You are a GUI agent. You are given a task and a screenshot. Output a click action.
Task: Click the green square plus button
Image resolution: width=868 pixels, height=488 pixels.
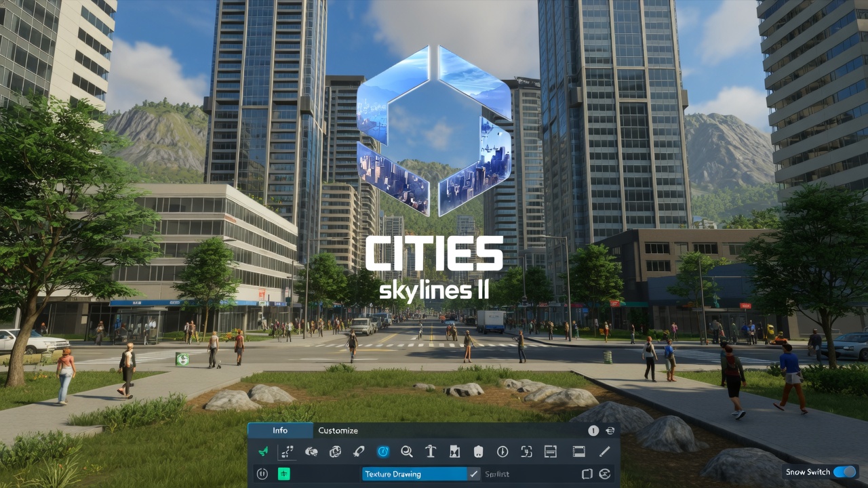283,474
